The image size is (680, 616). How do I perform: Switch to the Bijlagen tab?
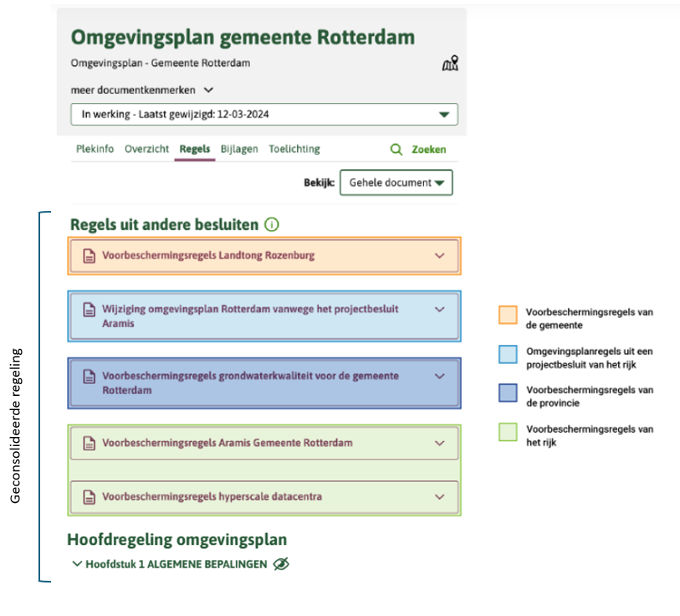click(x=239, y=149)
